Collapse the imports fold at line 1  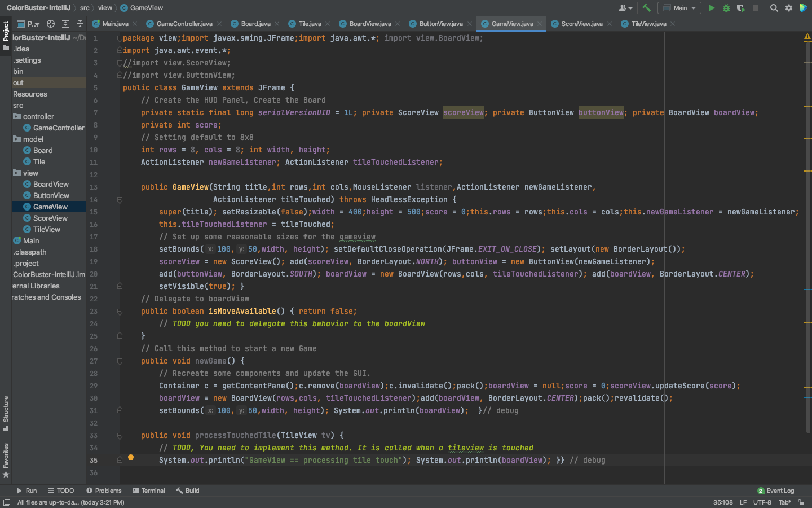pyautogui.click(x=120, y=38)
